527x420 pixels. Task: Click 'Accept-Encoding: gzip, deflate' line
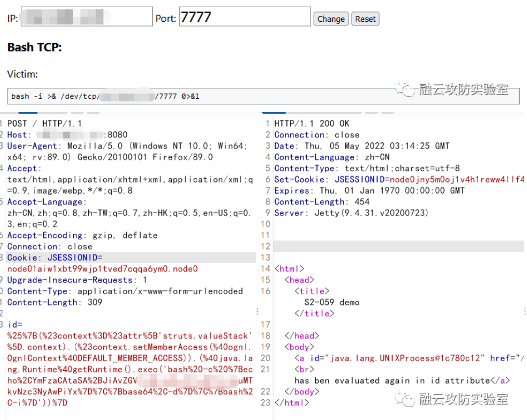click(x=83, y=236)
